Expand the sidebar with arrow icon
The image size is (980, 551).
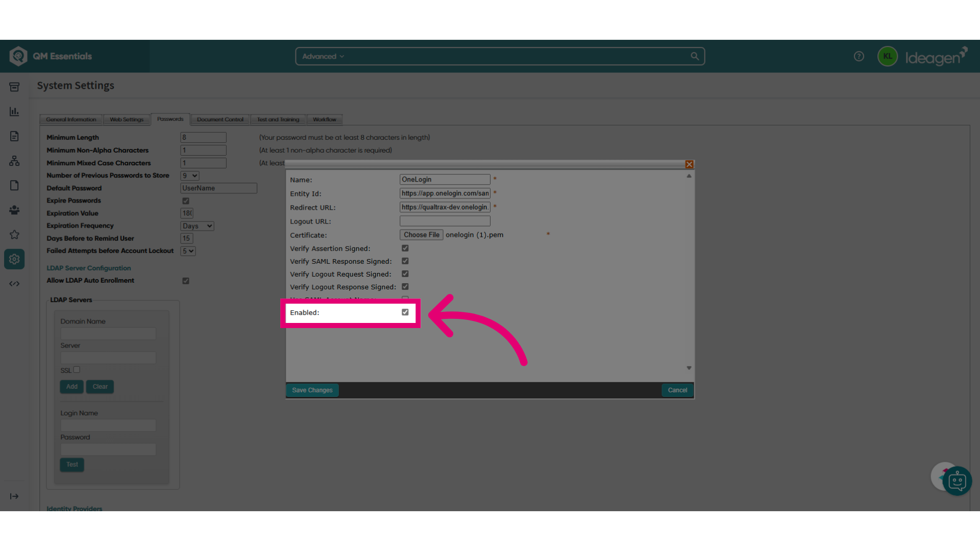[14, 496]
